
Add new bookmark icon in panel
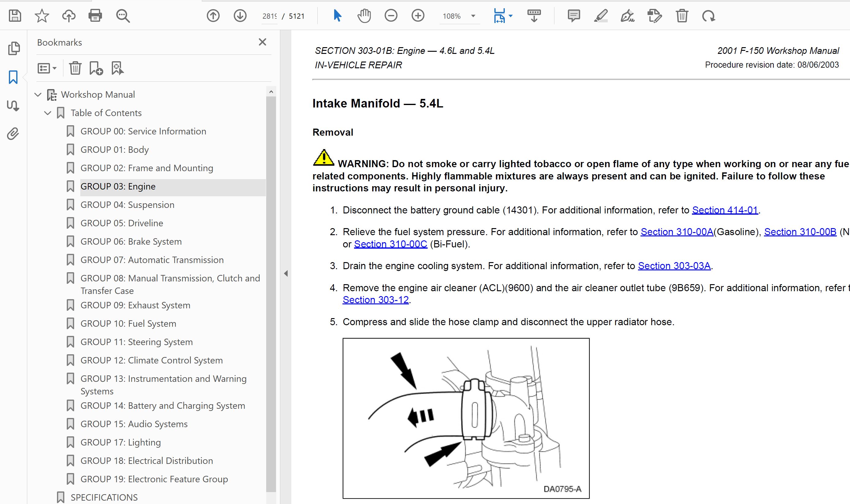96,68
